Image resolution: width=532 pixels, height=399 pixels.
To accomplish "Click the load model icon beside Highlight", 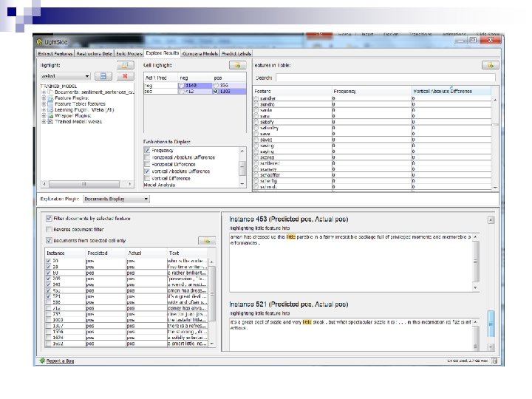I will coord(125,65).
